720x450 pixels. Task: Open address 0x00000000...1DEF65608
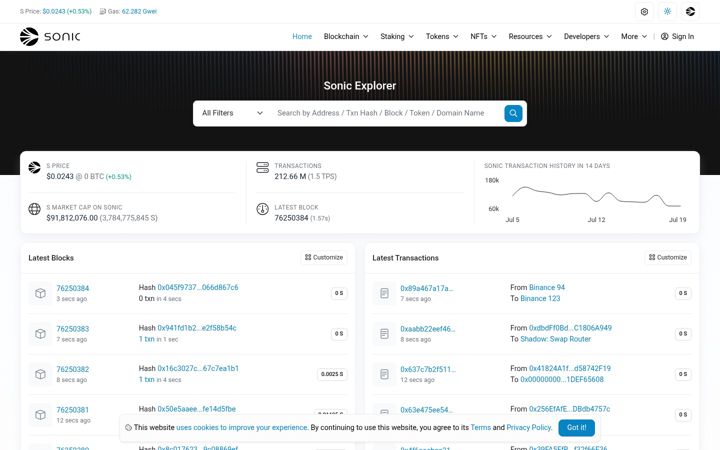tap(562, 379)
